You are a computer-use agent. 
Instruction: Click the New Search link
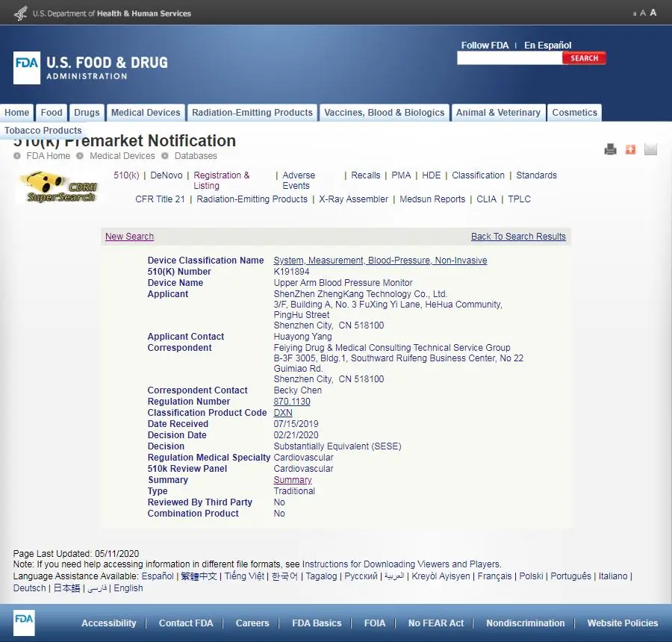click(x=129, y=237)
